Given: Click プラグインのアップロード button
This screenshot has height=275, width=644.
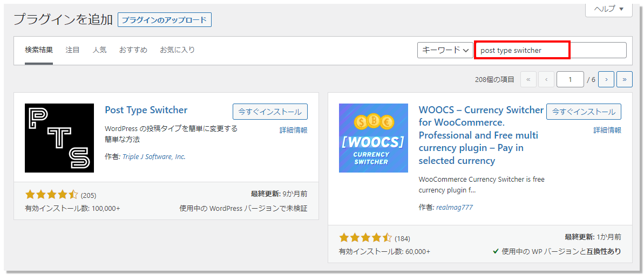Looking at the screenshot, I should click(x=164, y=20).
